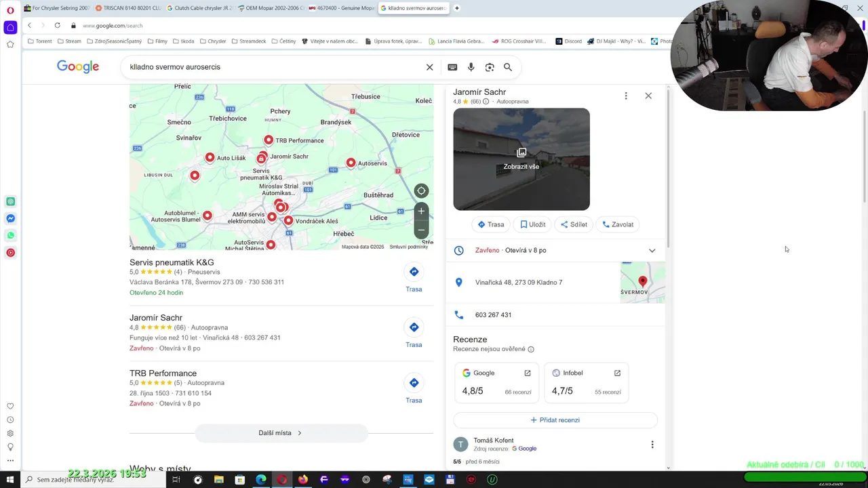Open WhatsApp in Opera sidebar
The image size is (868, 488).
click(x=10, y=235)
